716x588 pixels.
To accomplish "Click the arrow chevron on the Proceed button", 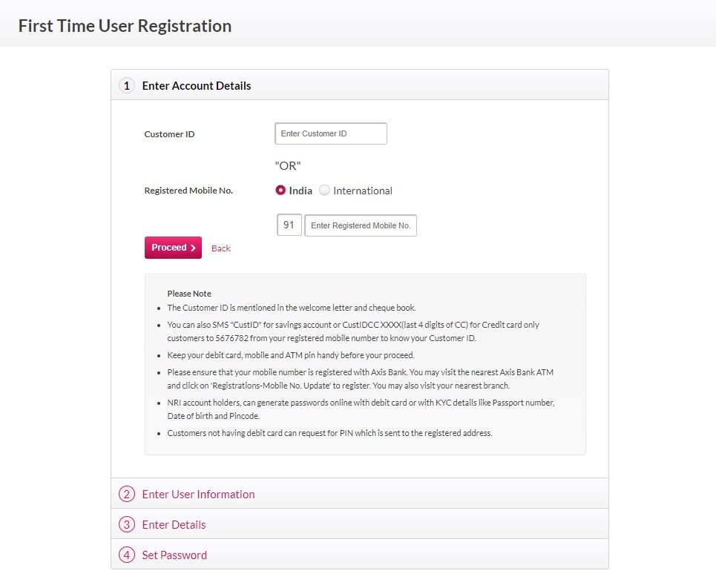I will point(193,248).
